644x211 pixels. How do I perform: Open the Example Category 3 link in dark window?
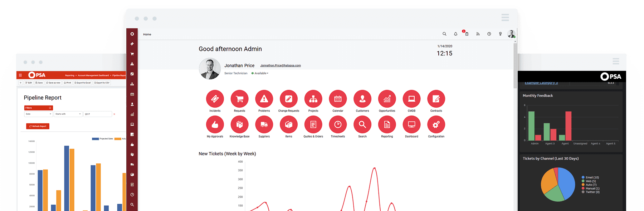[x=541, y=83]
